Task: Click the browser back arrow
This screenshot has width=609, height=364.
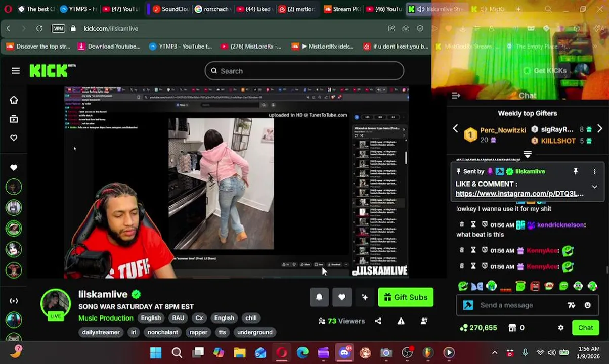Action: click(8, 29)
